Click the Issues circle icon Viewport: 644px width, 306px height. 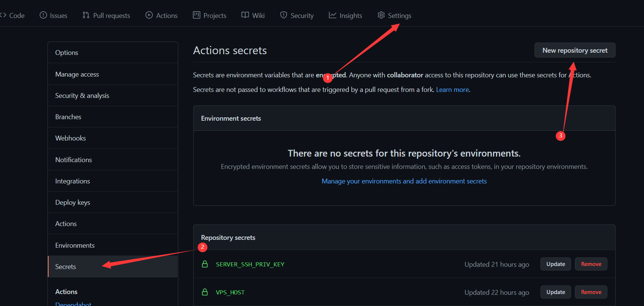pos(43,15)
